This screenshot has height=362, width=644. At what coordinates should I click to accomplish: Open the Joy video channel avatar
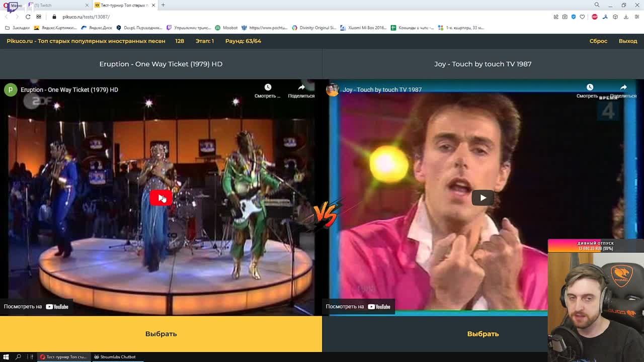tap(333, 89)
